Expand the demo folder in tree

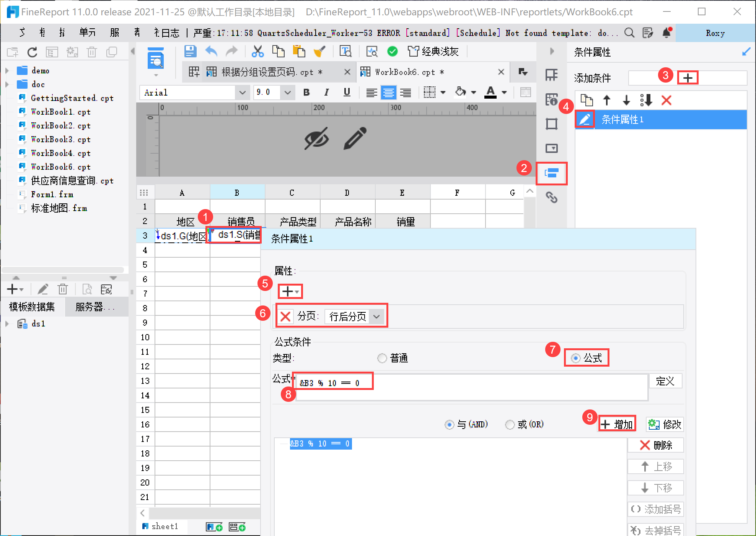point(7,71)
